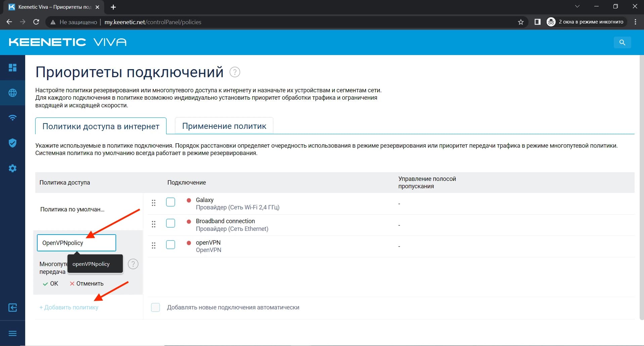Tick the Galaxy connection checkbox
The image size is (644, 346).
[x=171, y=202]
